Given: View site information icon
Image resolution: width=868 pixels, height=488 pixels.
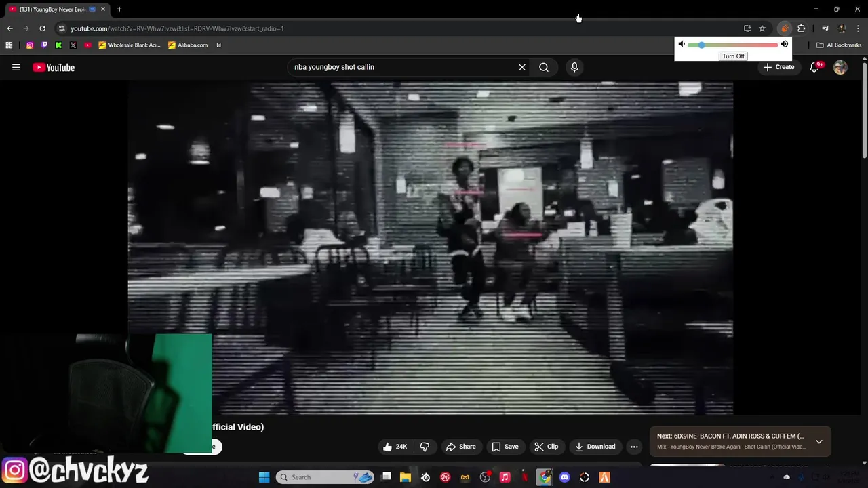Looking at the screenshot, I should (x=62, y=28).
